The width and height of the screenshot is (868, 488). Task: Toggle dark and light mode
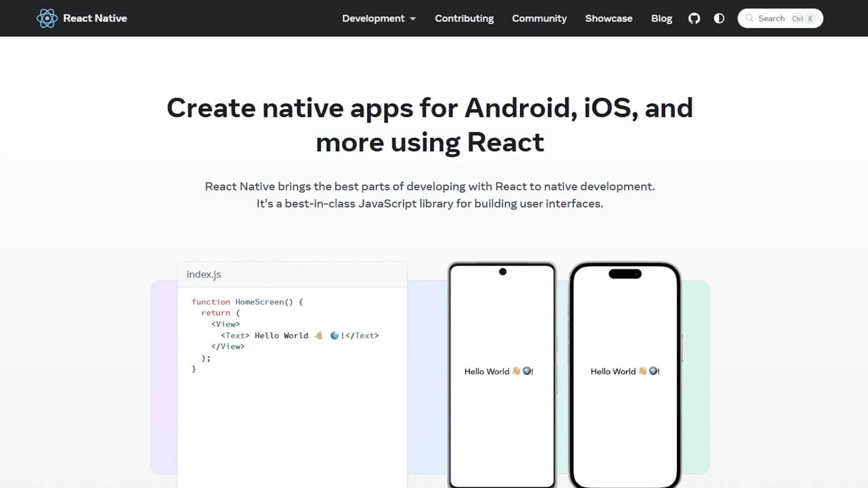click(x=719, y=18)
